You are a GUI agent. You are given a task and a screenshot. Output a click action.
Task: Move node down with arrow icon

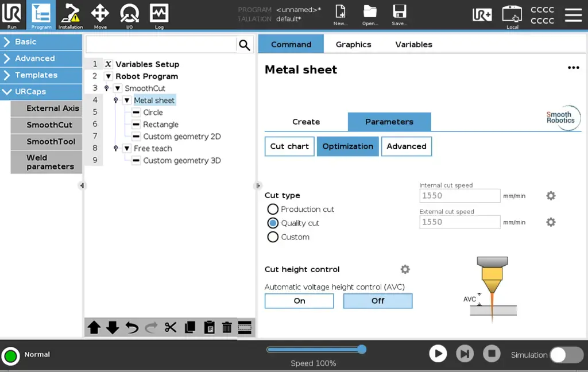point(113,327)
